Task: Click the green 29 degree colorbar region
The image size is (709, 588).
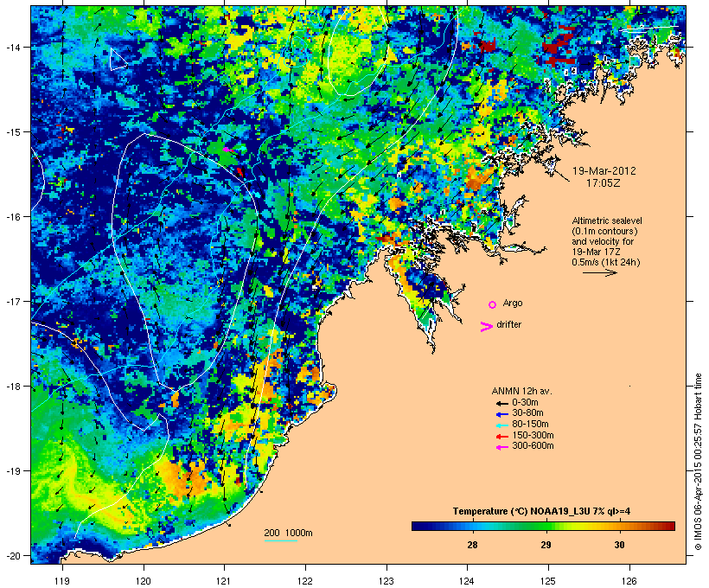Action: click(546, 526)
